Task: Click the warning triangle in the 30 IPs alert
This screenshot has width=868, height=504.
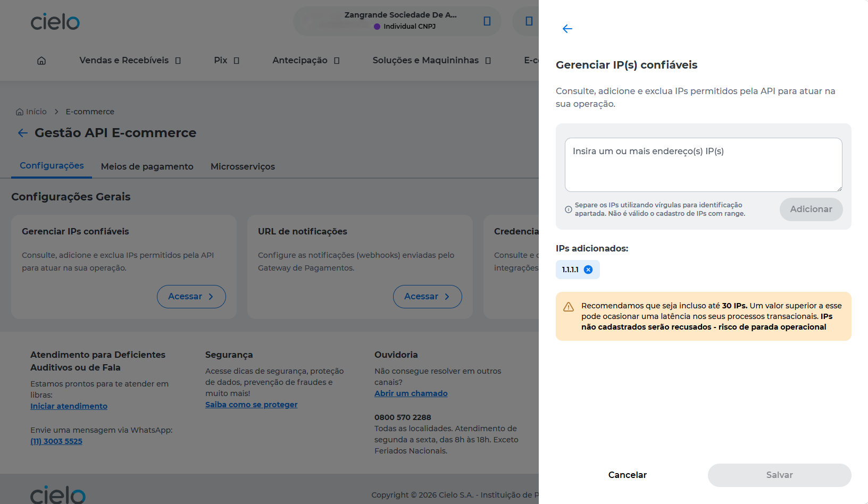Action: (x=569, y=307)
